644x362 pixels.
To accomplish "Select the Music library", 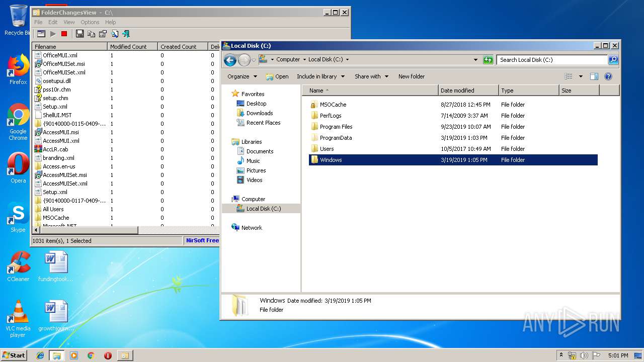I will click(249, 161).
